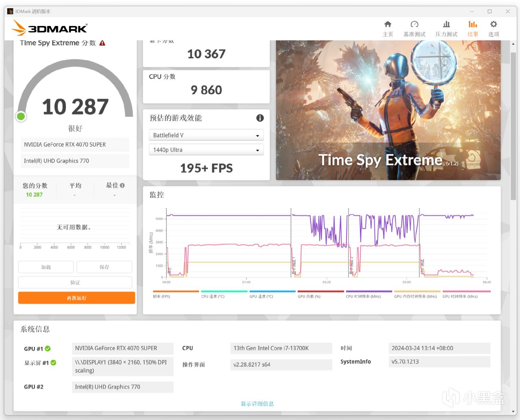Toggle the GPU 温度 legend swatch
This screenshot has width=520, height=420.
(273, 291)
